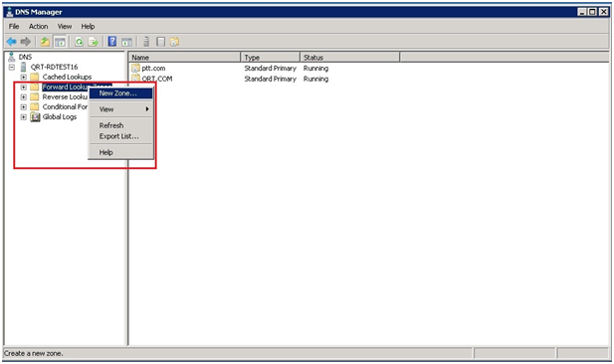
Task: Toggle Show/Hide Console Tree toolbar icon
Action: point(60,42)
